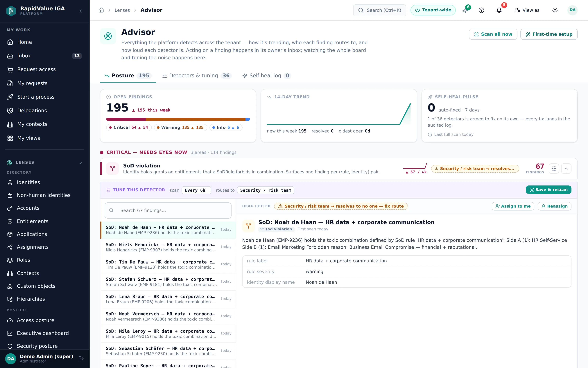
Task: Collapse the sidebar with the chevron
Action: [80, 11]
